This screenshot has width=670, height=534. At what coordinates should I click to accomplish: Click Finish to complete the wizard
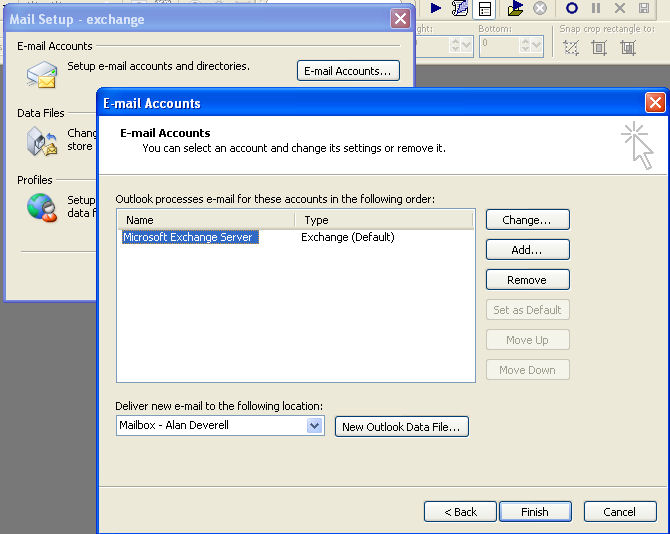(535, 511)
